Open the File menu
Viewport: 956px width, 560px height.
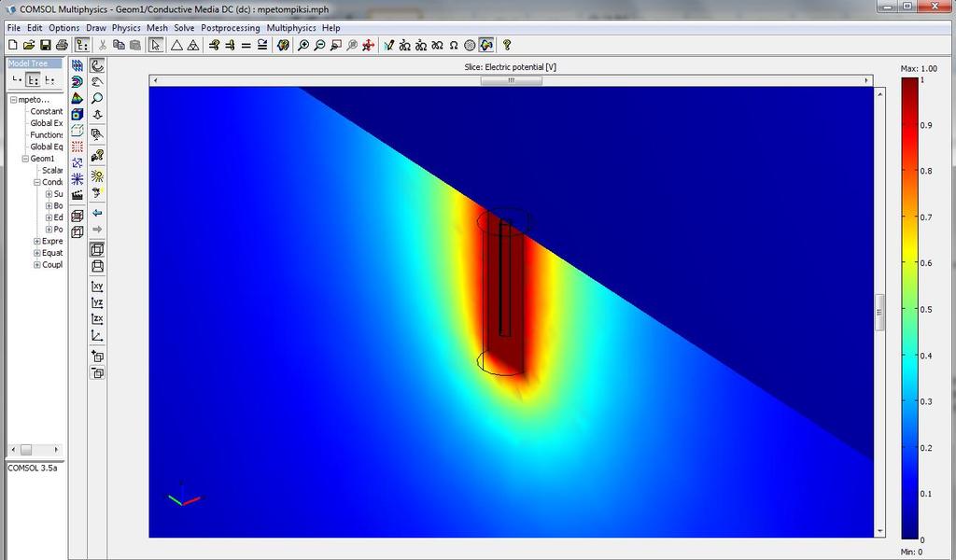point(13,27)
